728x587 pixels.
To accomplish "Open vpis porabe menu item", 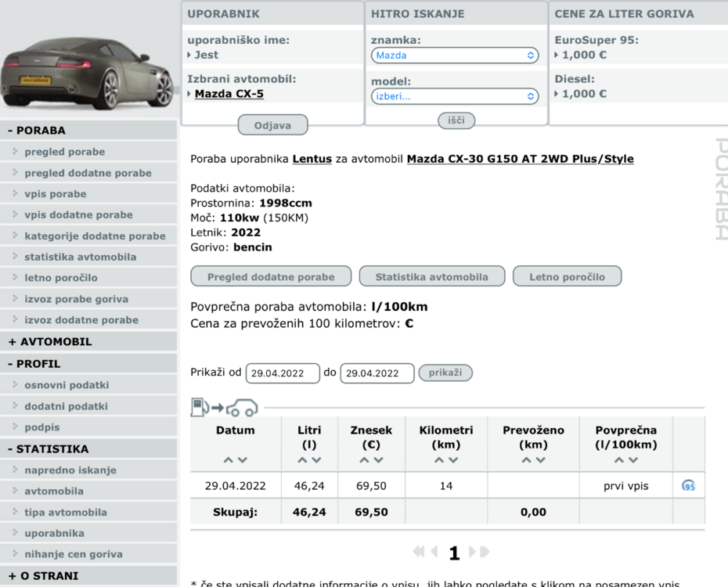I will pos(55,194).
